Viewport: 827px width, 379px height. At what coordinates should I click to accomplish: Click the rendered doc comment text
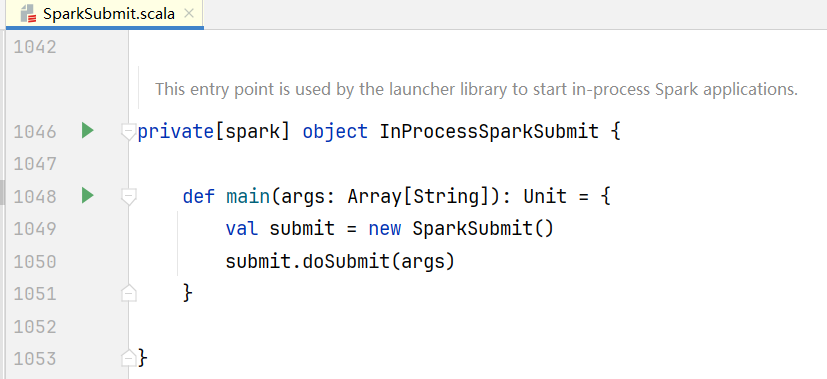point(476,89)
